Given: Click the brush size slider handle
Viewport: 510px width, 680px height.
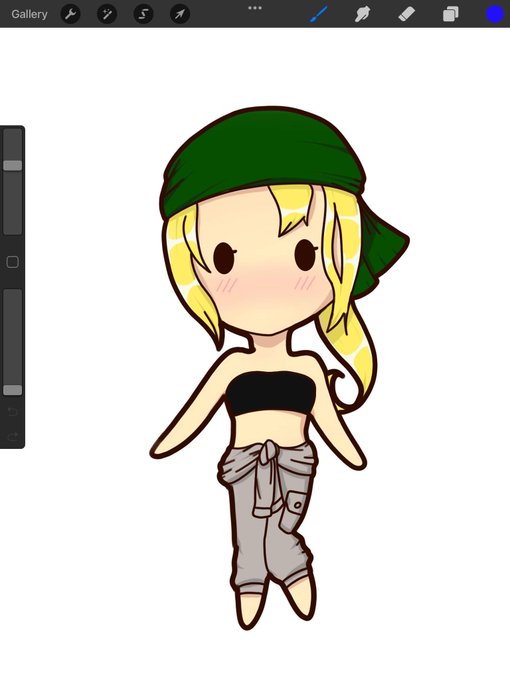Looking at the screenshot, I should click(13, 165).
